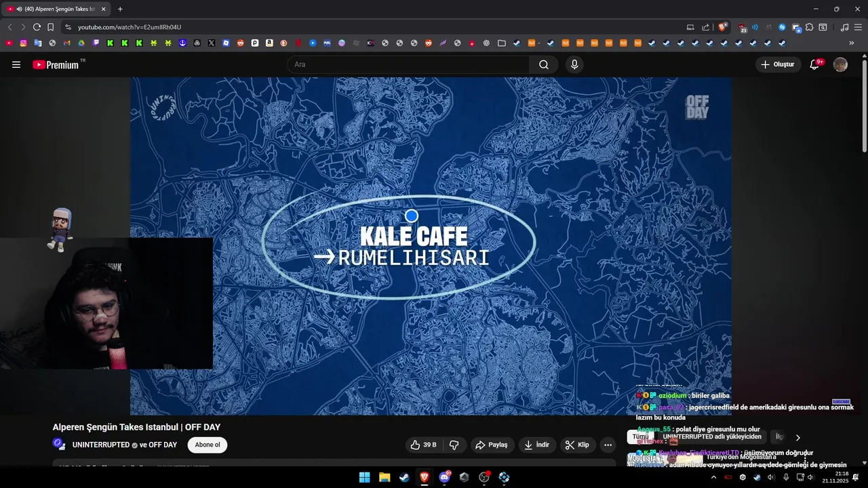
Task: Open the YouTube hamburger guide menu
Action: [16, 64]
